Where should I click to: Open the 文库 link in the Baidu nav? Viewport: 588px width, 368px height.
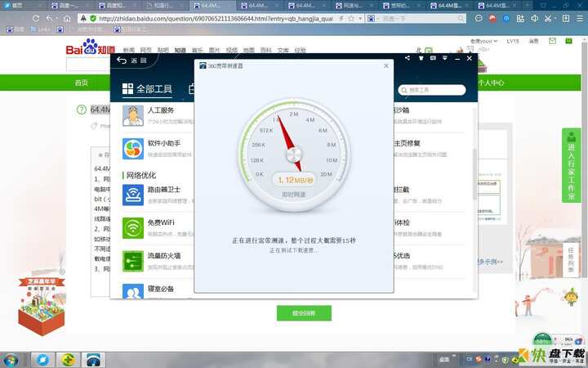pyautogui.click(x=283, y=50)
